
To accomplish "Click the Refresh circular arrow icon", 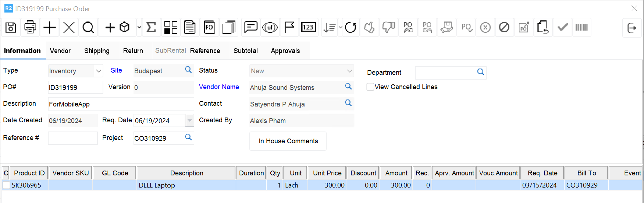I will [x=350, y=27].
